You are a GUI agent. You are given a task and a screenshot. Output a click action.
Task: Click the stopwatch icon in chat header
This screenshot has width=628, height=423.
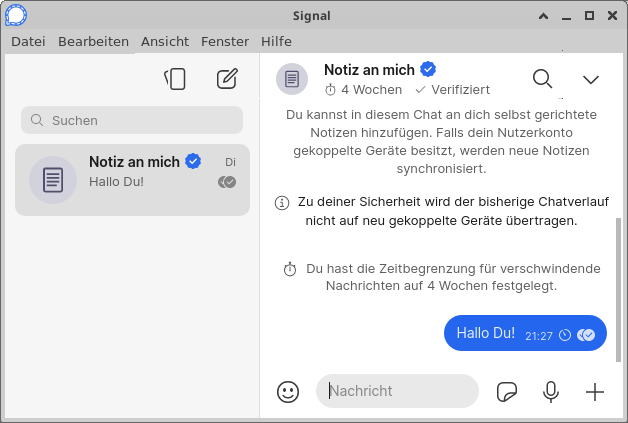pyautogui.click(x=330, y=90)
